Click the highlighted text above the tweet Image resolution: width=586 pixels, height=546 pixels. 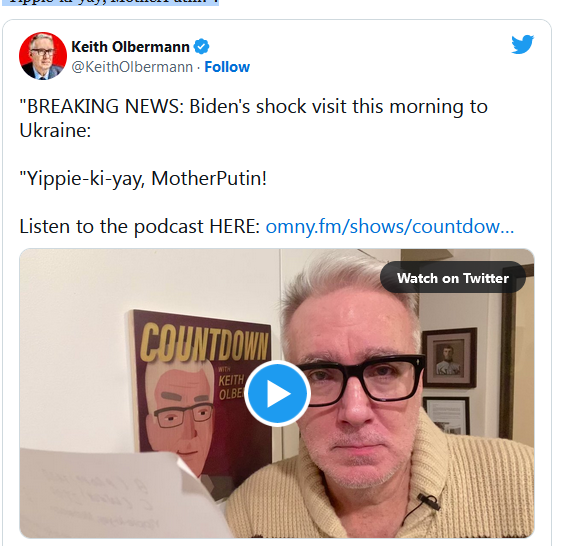tap(111, 2)
